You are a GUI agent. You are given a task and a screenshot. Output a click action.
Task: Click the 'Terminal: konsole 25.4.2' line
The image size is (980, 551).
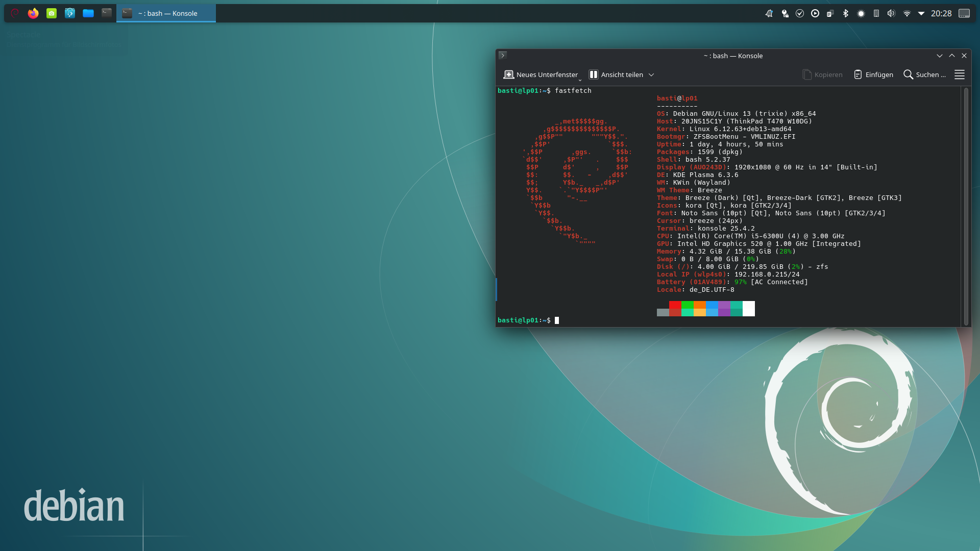[706, 229]
